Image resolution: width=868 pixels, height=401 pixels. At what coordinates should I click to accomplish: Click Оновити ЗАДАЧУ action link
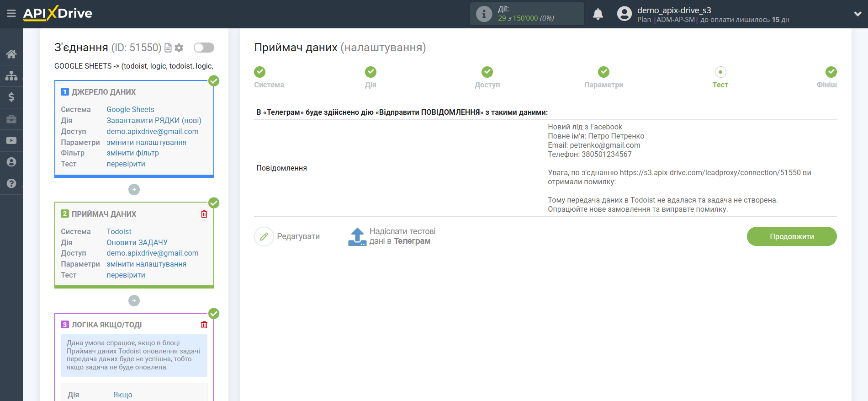coord(137,242)
